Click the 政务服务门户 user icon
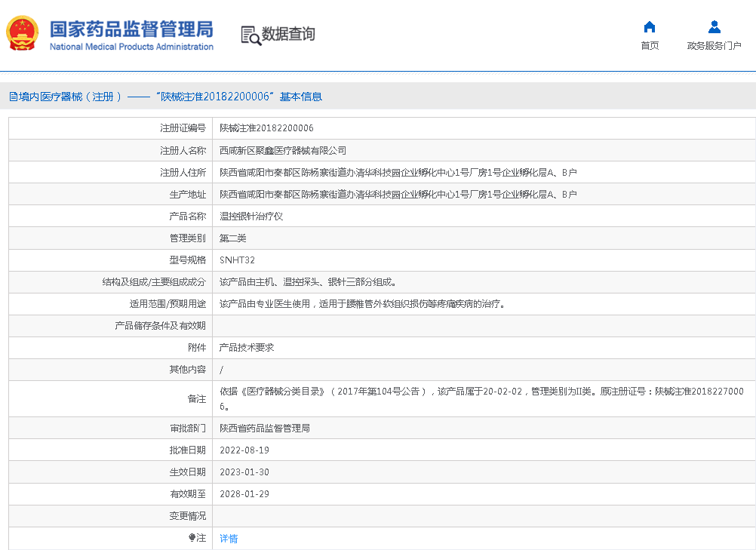The width and height of the screenshot is (756, 550). point(714,27)
